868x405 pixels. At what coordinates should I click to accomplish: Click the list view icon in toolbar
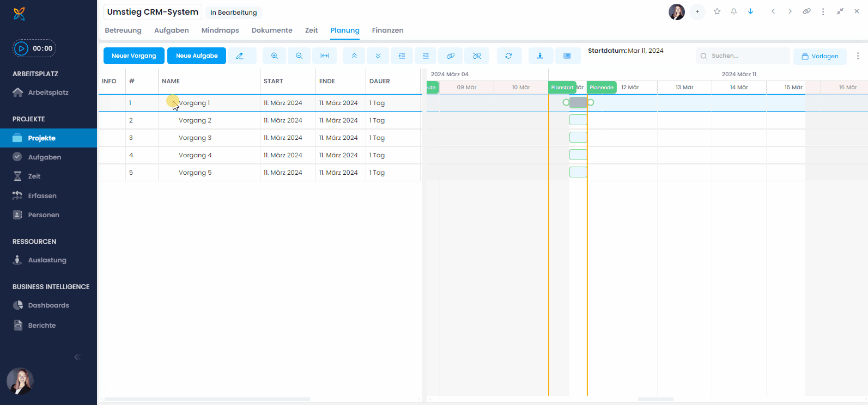click(x=567, y=56)
